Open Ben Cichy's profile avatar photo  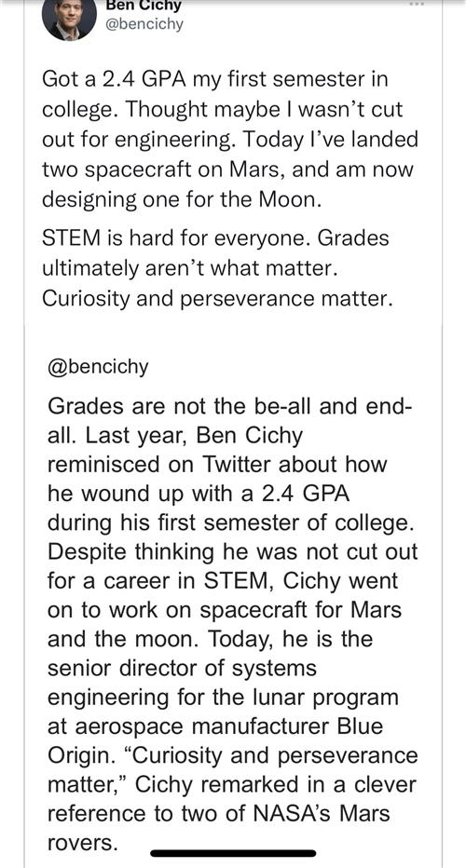click(x=63, y=20)
